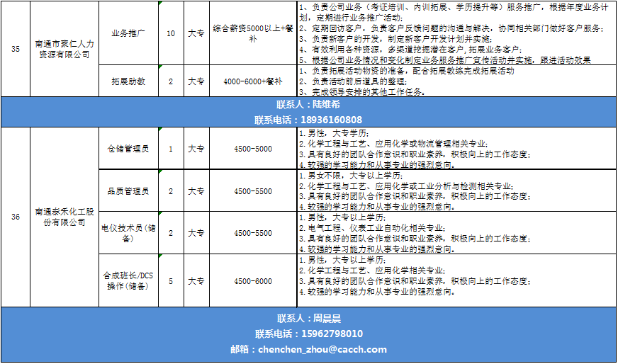The width and height of the screenshot is (618, 364).
Task: Select the 4500-5000 salary cell
Action: pyautogui.click(x=253, y=149)
